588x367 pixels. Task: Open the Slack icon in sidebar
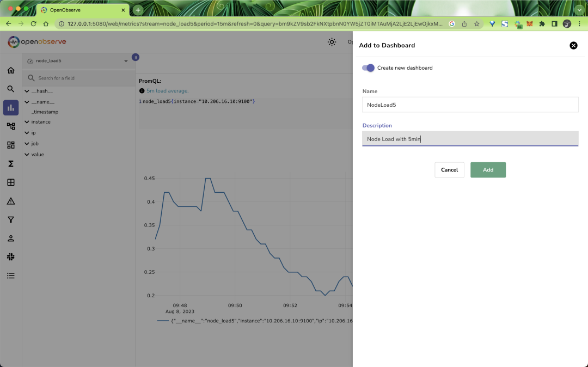click(x=11, y=256)
